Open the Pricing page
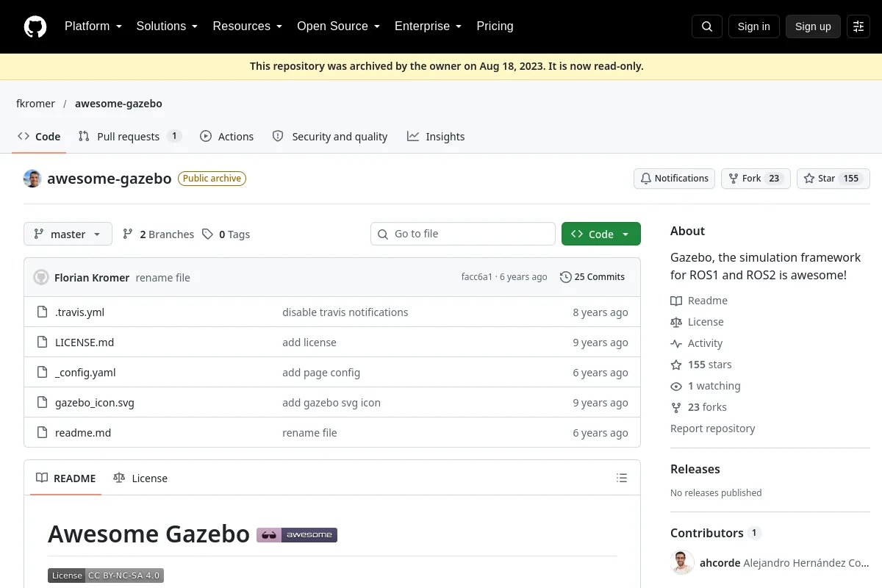This screenshot has width=882, height=588. [495, 26]
